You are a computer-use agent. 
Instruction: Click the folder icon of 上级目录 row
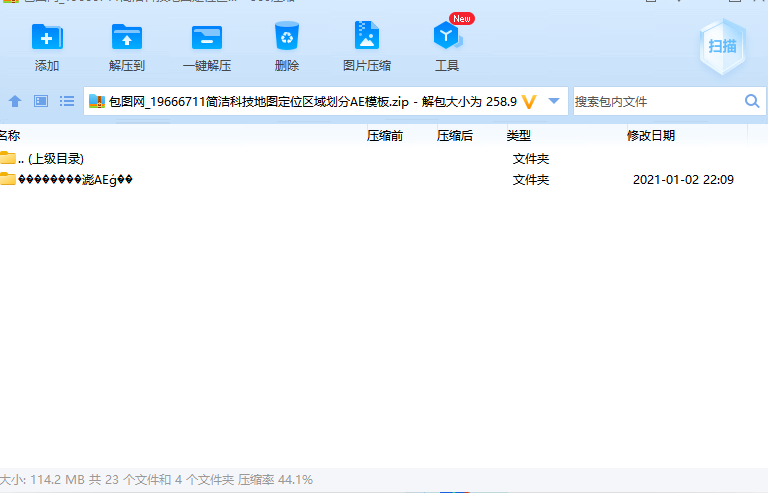8,158
